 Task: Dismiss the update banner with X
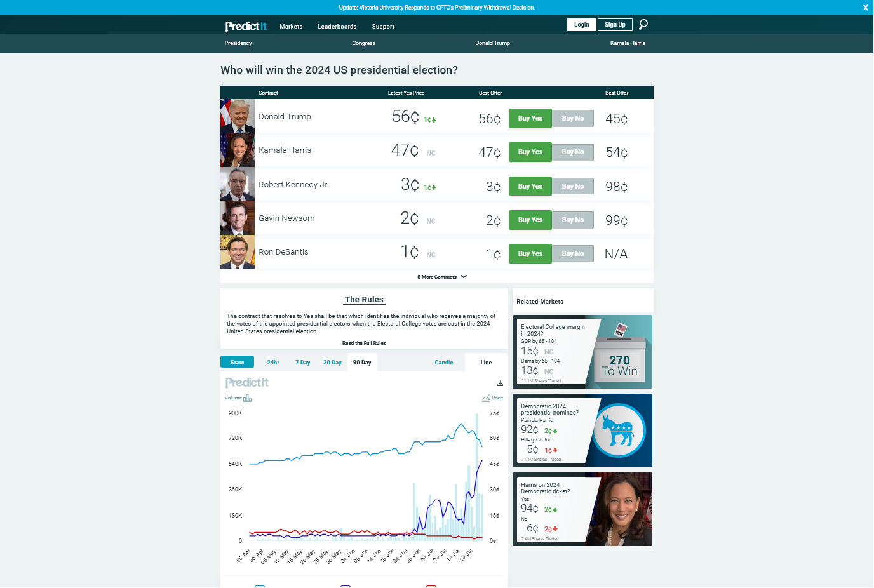point(865,8)
